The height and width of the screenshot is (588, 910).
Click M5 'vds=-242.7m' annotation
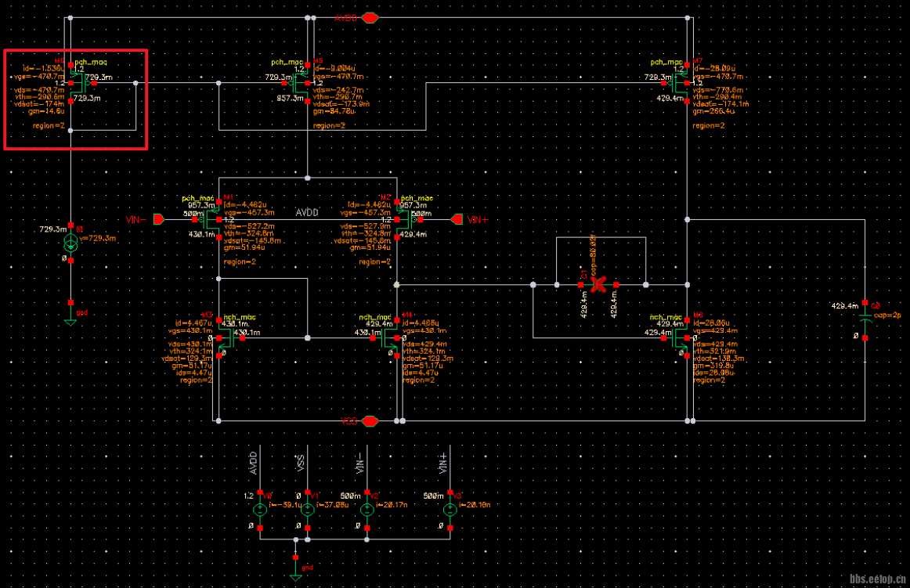click(338, 90)
